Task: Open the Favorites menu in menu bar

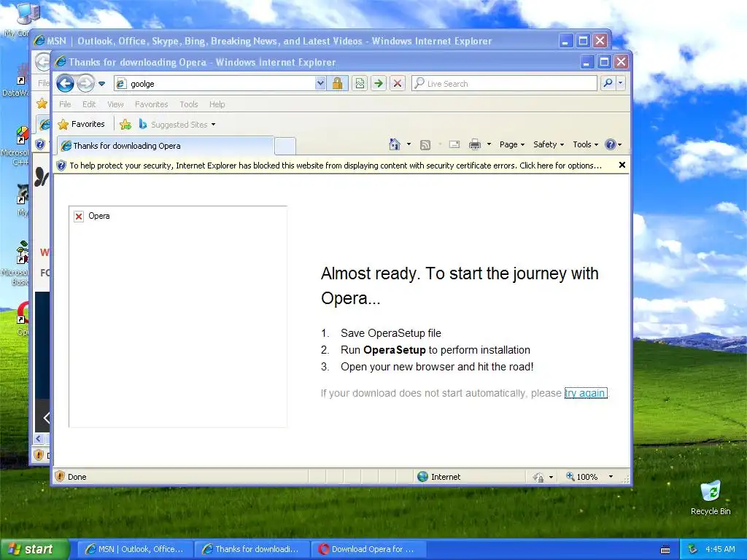Action: point(151,104)
